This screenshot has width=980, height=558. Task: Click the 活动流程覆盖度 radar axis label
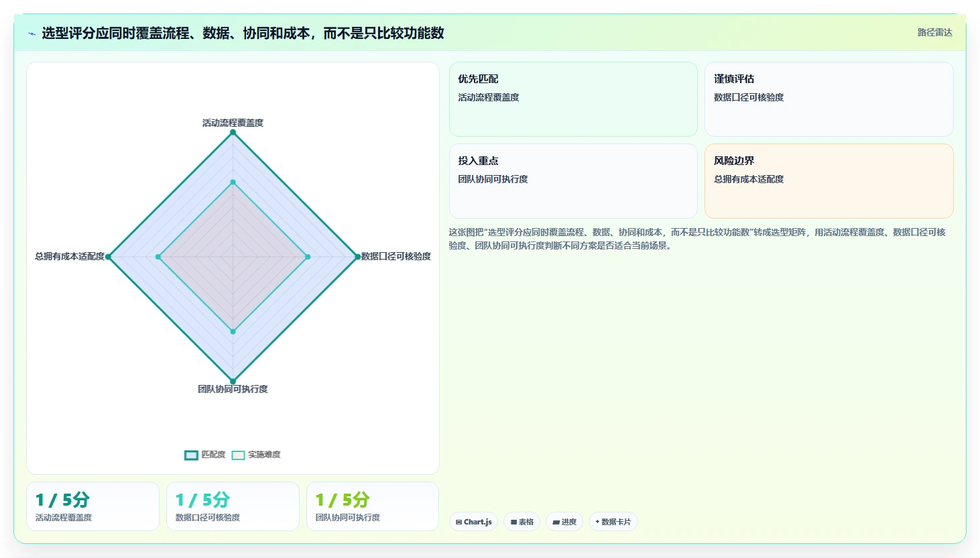tap(233, 123)
